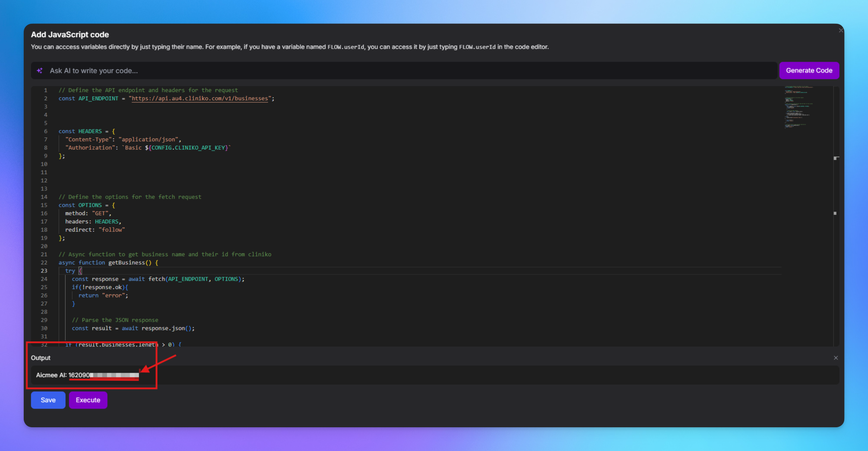Click the 'headers: HEADERS,' line
This screenshot has height=451, width=868.
[x=93, y=222]
